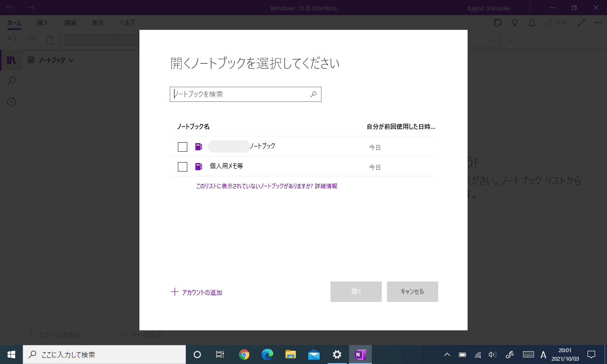Click the lightbulb icon in title area
Viewport: 607px width, 364px height.
515,23
